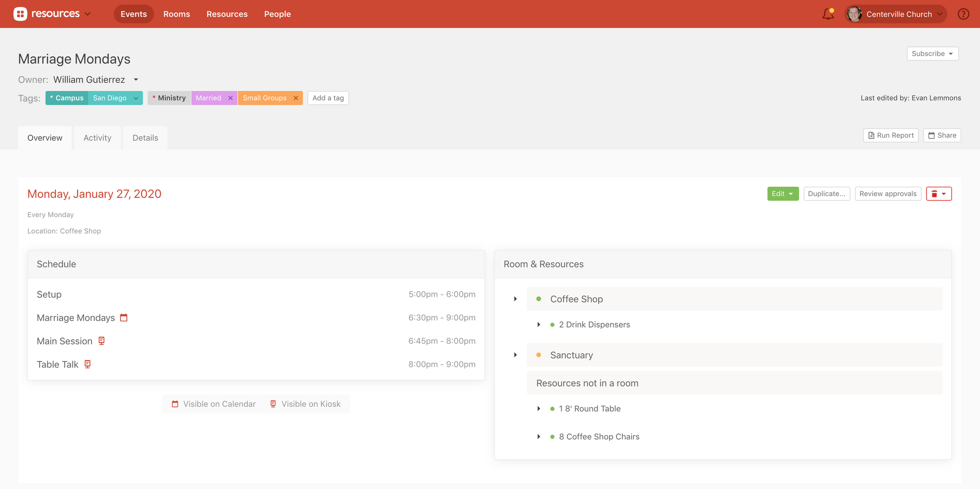Open the San Diego campus tag dropdown
Image resolution: width=980 pixels, height=489 pixels.
point(136,98)
